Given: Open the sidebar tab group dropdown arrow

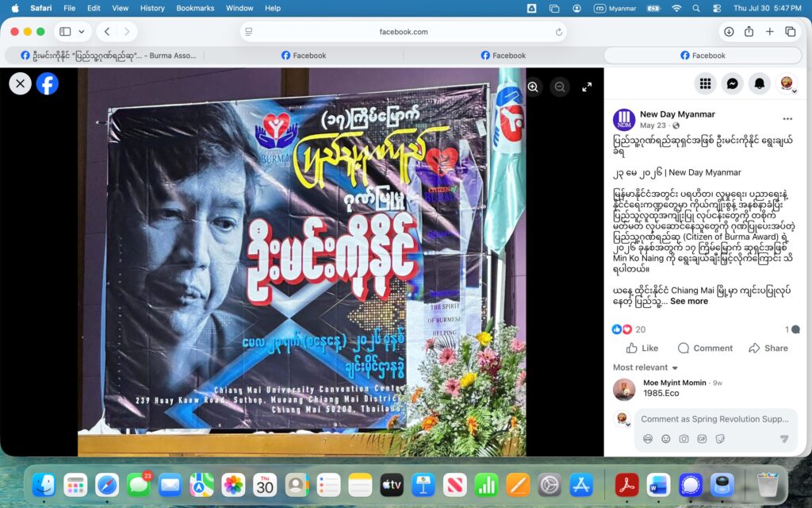Looking at the screenshot, I should click(x=82, y=32).
